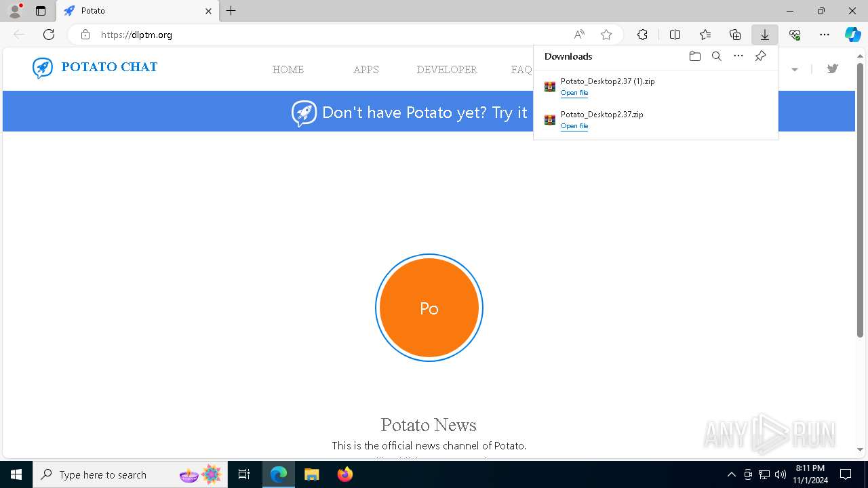Open the Copilot sidebar icon
Screen dimensions: 868x488
pos(852,35)
